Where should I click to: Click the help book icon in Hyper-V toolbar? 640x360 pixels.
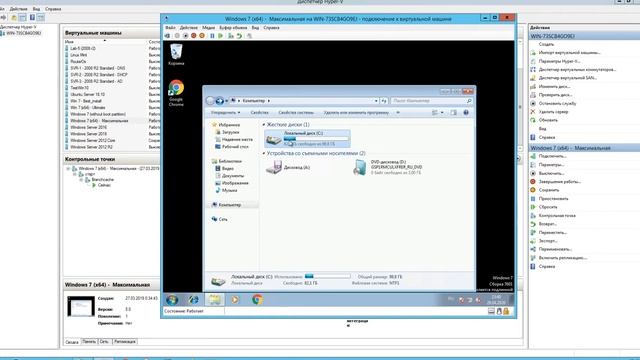(32, 18)
